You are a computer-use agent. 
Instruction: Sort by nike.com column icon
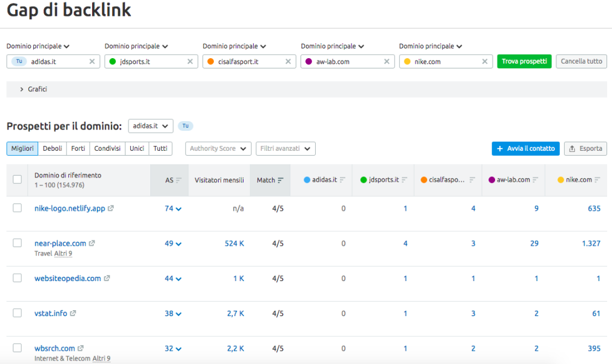597,180
